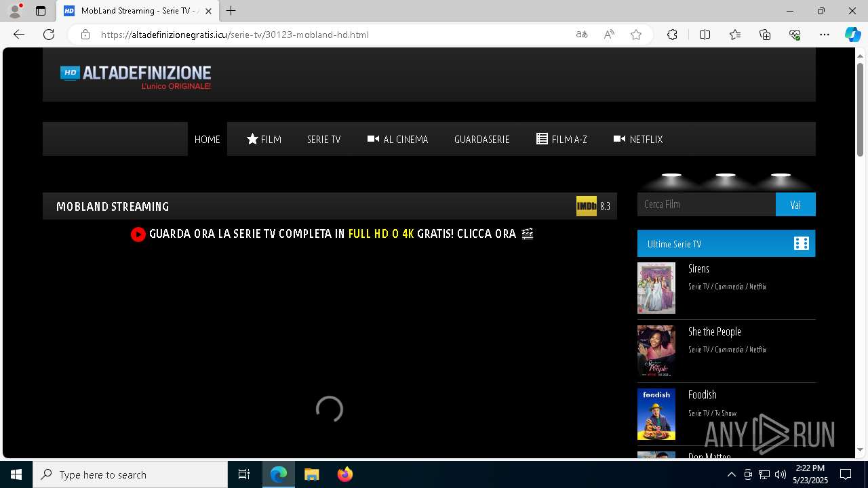The height and width of the screenshot is (488, 868).
Task: Click the film reel icon in Ultime Serie TV
Action: 802,243
